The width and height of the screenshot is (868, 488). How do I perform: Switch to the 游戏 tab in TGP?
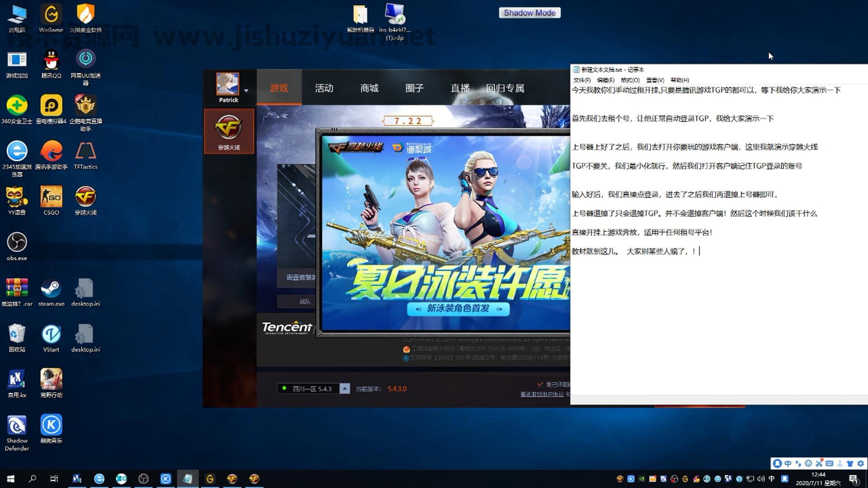[279, 88]
